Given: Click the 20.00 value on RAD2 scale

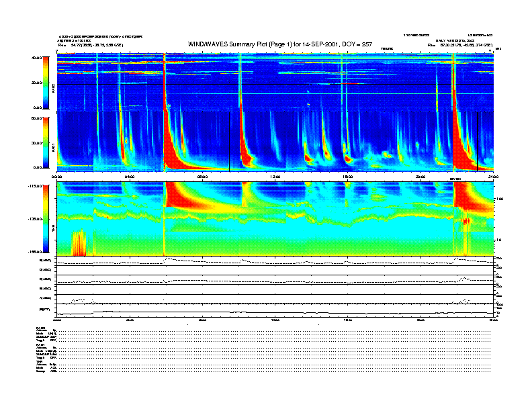Looking at the screenshot, I should coord(37,83).
